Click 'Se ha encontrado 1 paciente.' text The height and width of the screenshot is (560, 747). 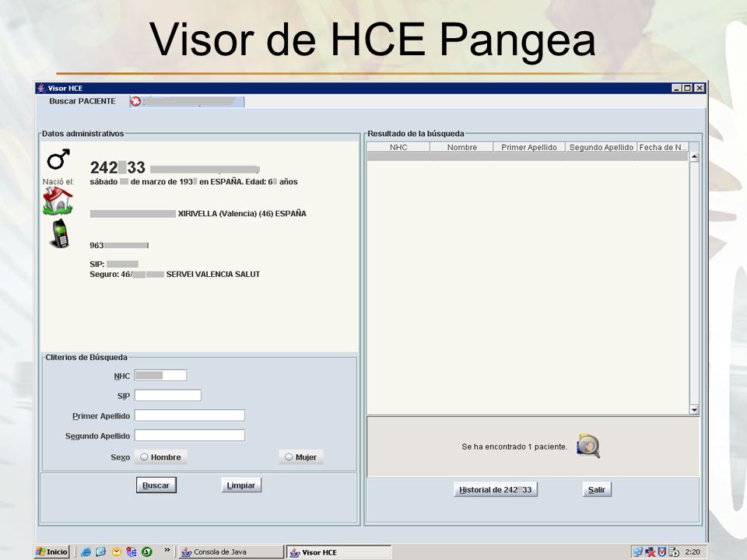point(514,446)
